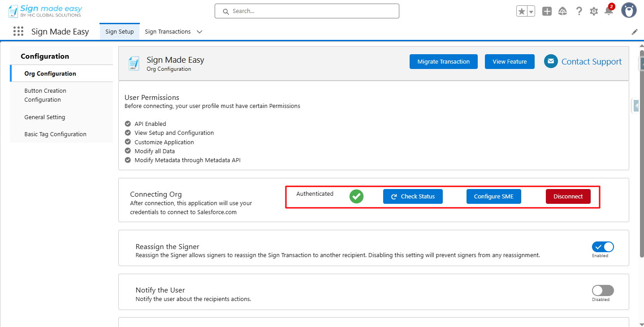Click the Migrate Transaction button
This screenshot has width=644, height=327.
[443, 62]
